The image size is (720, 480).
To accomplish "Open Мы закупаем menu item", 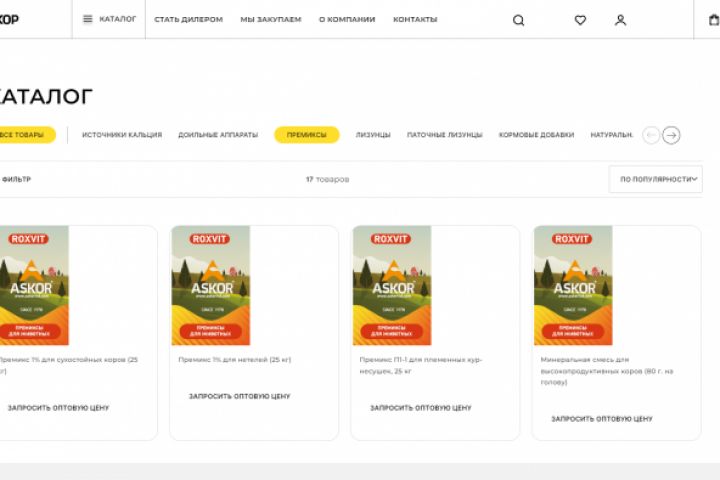I will click(x=270, y=19).
